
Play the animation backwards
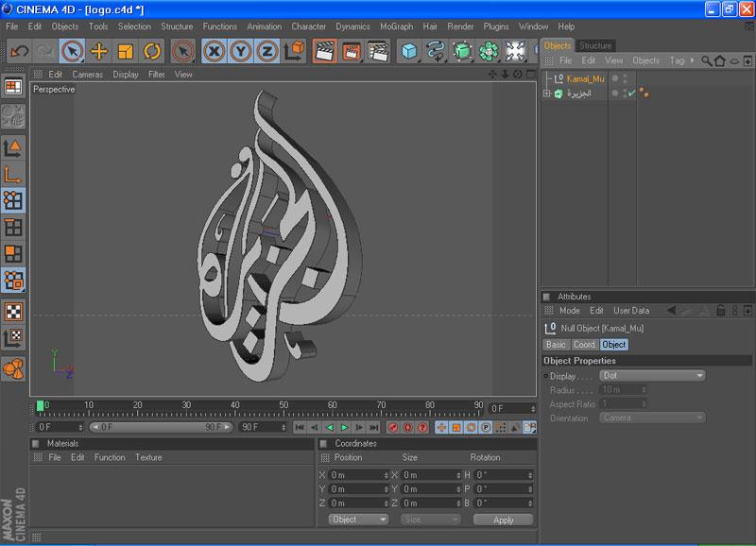(x=330, y=428)
